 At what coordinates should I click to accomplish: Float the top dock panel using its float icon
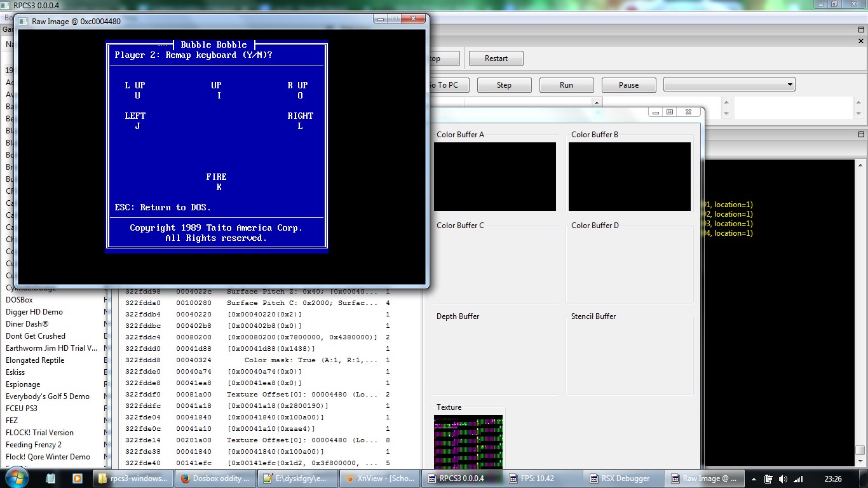(861, 29)
